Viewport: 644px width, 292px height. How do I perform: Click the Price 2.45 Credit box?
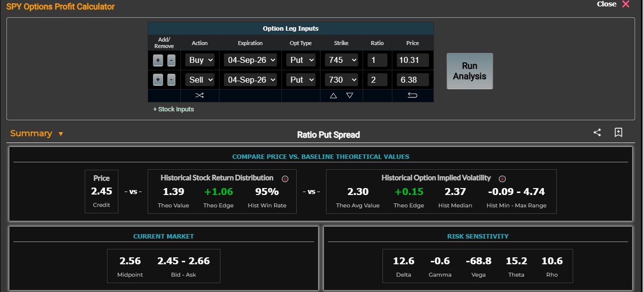(102, 192)
